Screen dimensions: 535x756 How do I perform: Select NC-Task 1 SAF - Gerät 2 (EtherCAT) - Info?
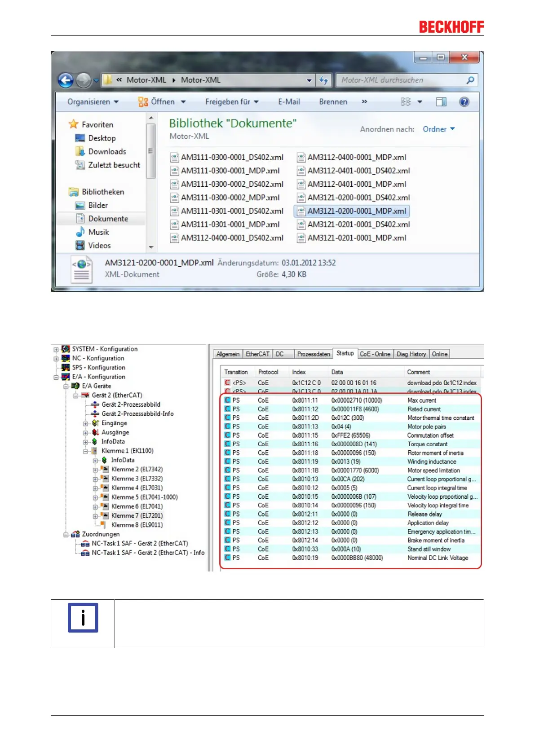(x=148, y=553)
